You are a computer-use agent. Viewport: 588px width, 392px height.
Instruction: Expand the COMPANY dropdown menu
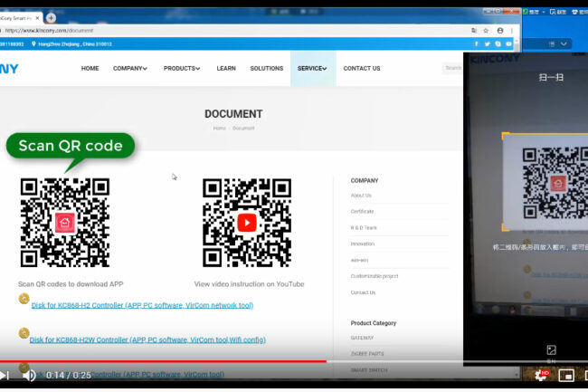tap(129, 68)
